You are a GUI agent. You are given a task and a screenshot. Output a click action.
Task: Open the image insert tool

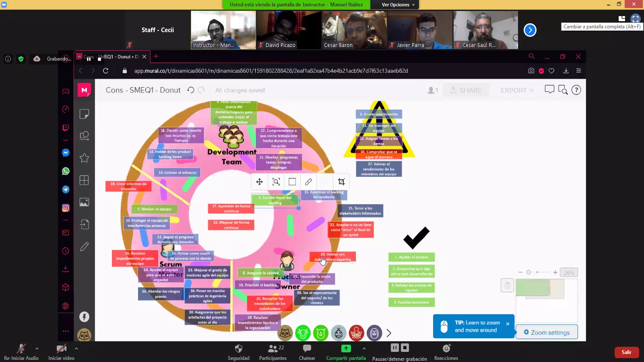84,202
